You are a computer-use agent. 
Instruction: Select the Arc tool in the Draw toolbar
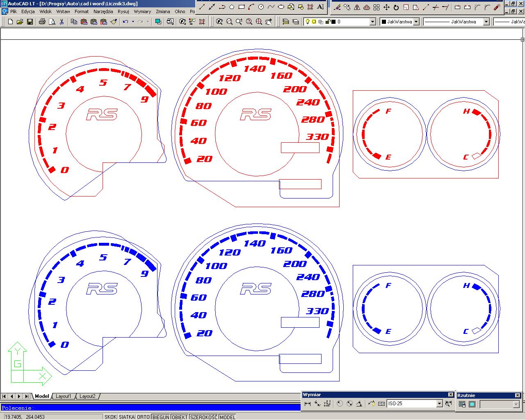pos(251,7)
